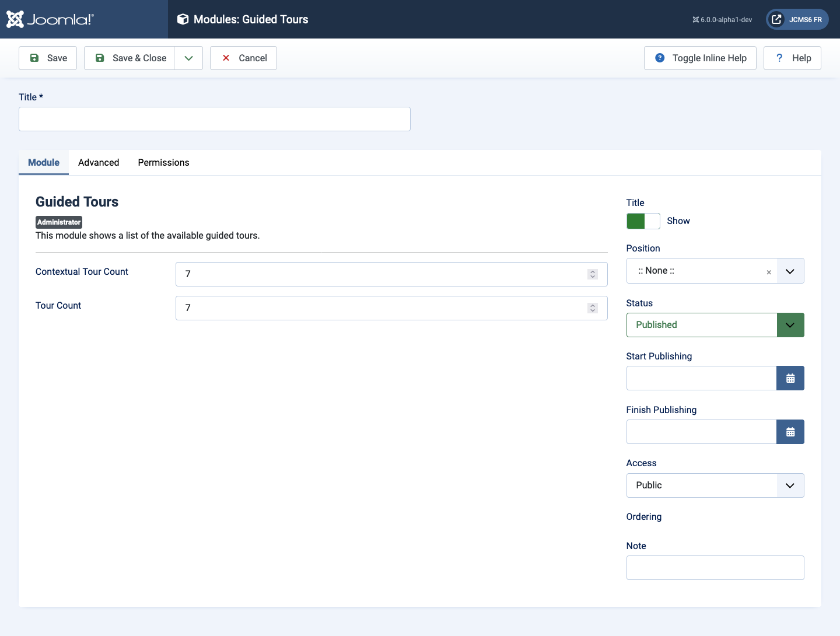This screenshot has height=636, width=840.
Task: Open the Status dropdown showing Published
Action: [x=715, y=325]
